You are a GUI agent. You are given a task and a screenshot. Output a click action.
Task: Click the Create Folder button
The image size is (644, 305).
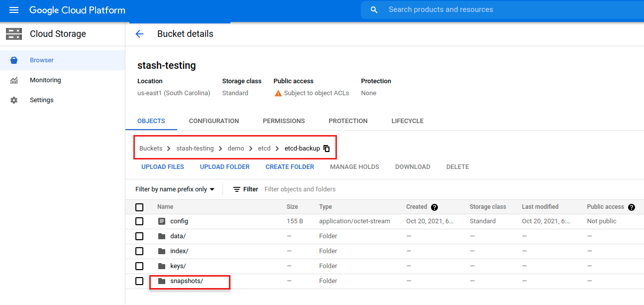[x=290, y=167]
